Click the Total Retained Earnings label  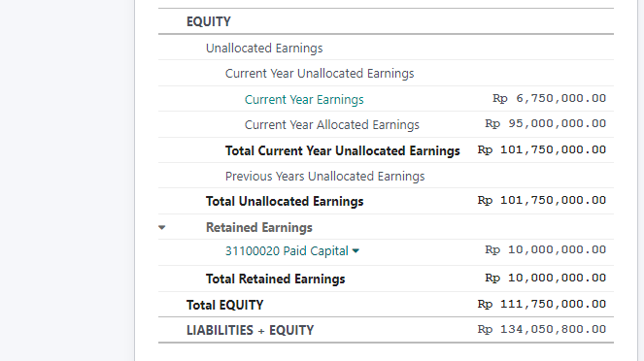click(x=275, y=279)
